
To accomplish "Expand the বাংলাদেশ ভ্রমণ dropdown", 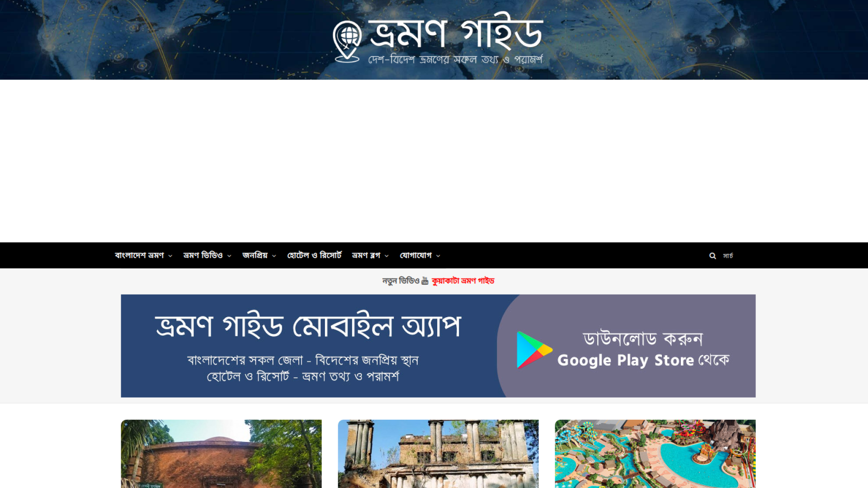I will click(171, 255).
